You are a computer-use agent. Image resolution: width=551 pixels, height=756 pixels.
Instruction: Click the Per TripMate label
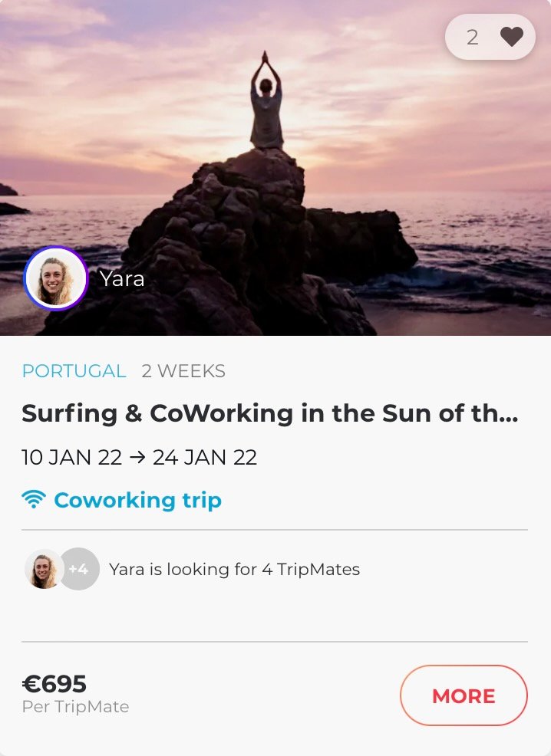click(75, 707)
